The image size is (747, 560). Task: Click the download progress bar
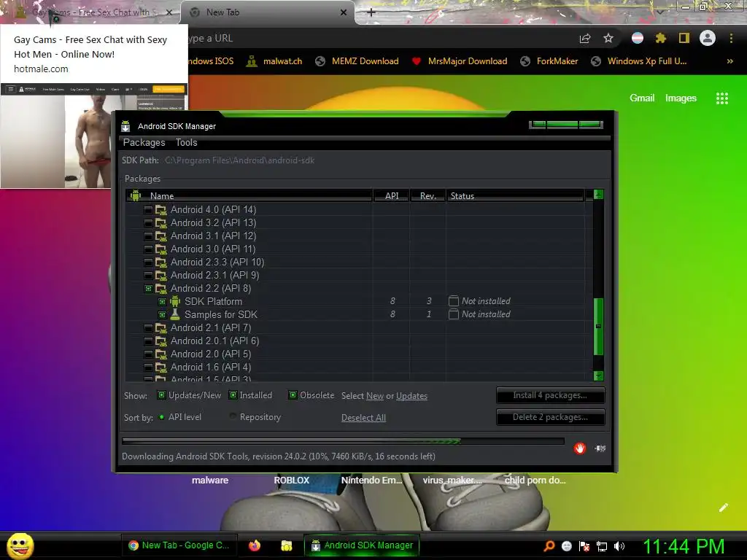pyautogui.click(x=343, y=441)
